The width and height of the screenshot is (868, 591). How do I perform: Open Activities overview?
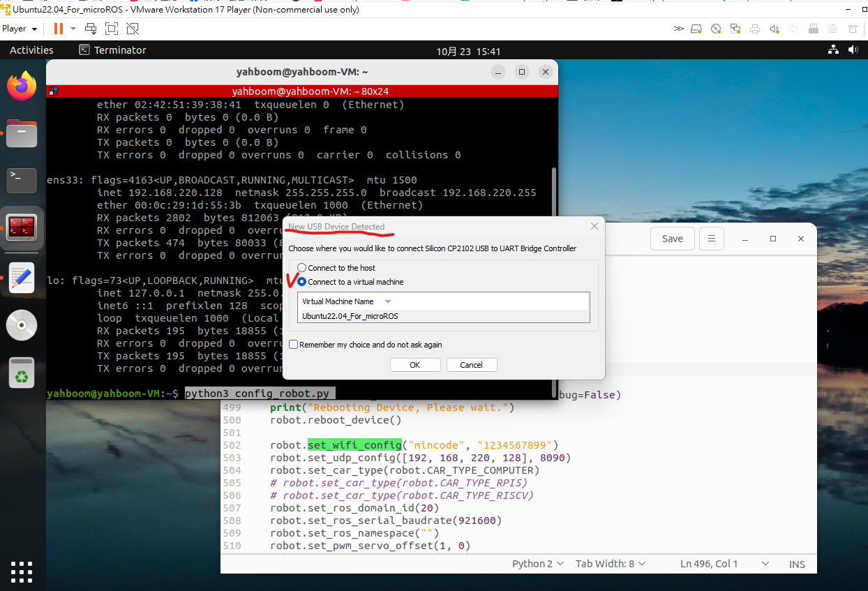tap(31, 50)
